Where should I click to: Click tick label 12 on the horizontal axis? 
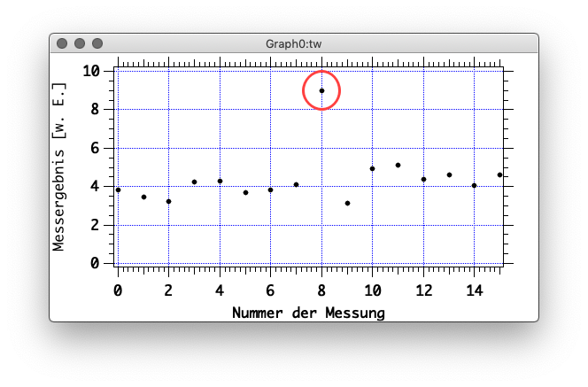(424, 290)
